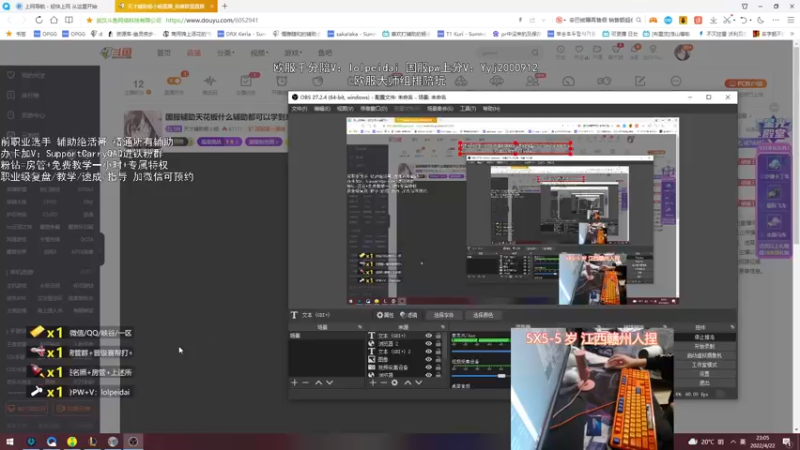
Task: Adjust the 视频采集设备 mixer volume slider
Action: pyautogui.click(x=502, y=376)
